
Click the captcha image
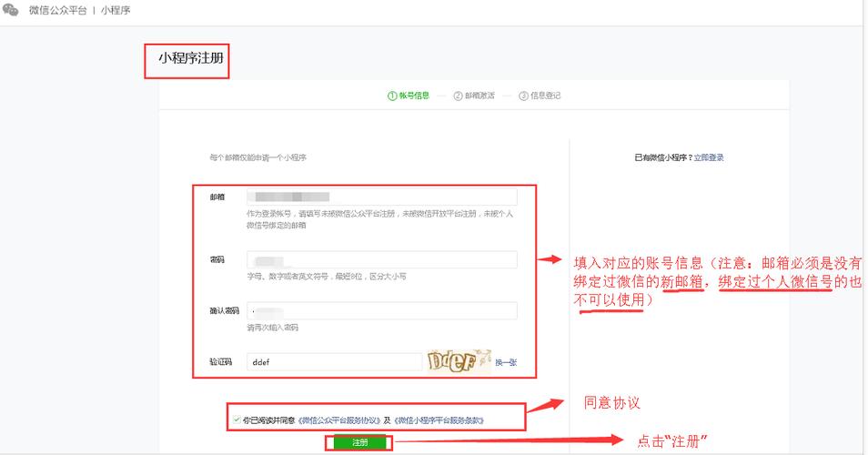459,361
